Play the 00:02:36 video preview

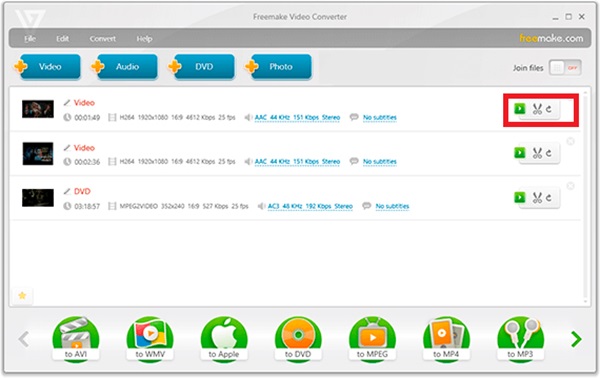[520, 153]
